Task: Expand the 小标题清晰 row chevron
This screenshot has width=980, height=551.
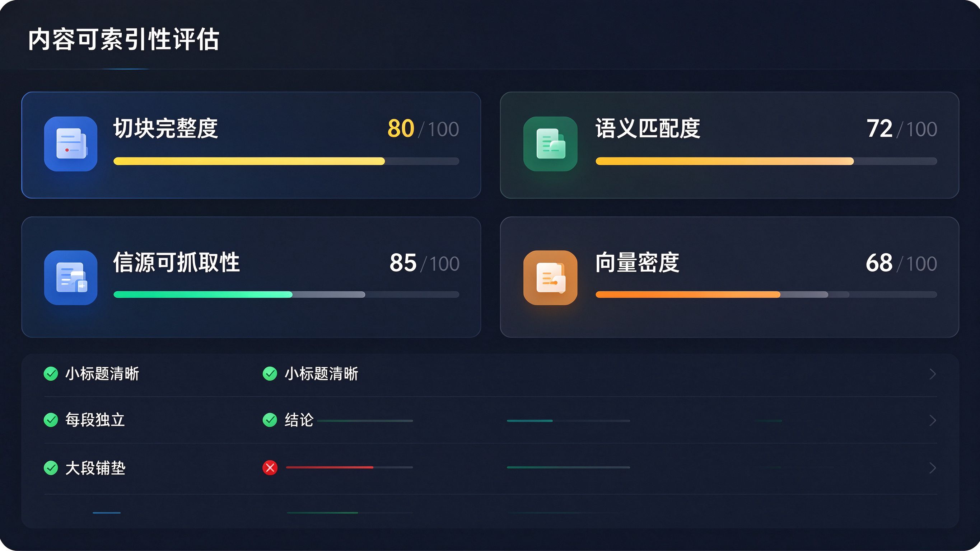Action: pyautogui.click(x=933, y=374)
